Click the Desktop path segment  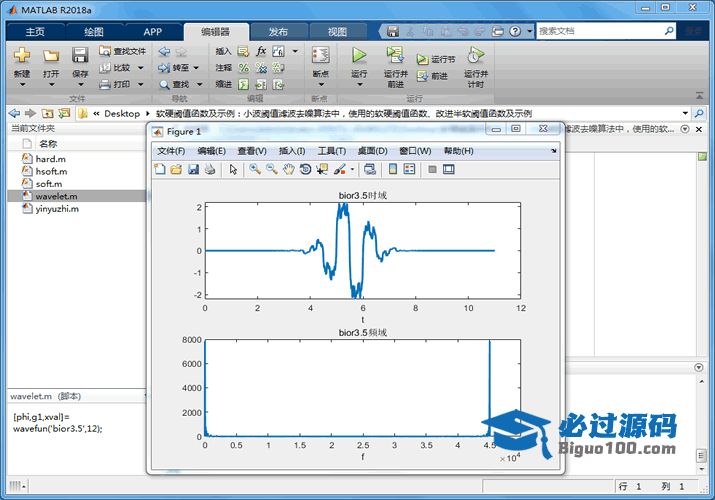(122, 113)
